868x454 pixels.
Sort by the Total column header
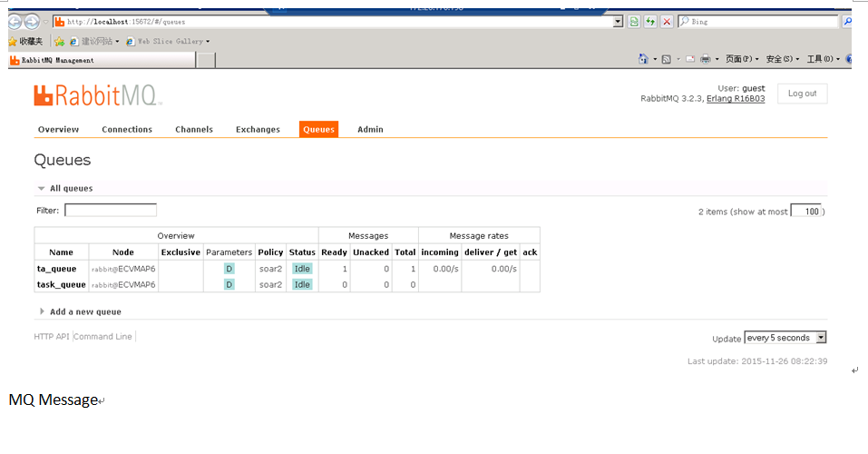(405, 252)
